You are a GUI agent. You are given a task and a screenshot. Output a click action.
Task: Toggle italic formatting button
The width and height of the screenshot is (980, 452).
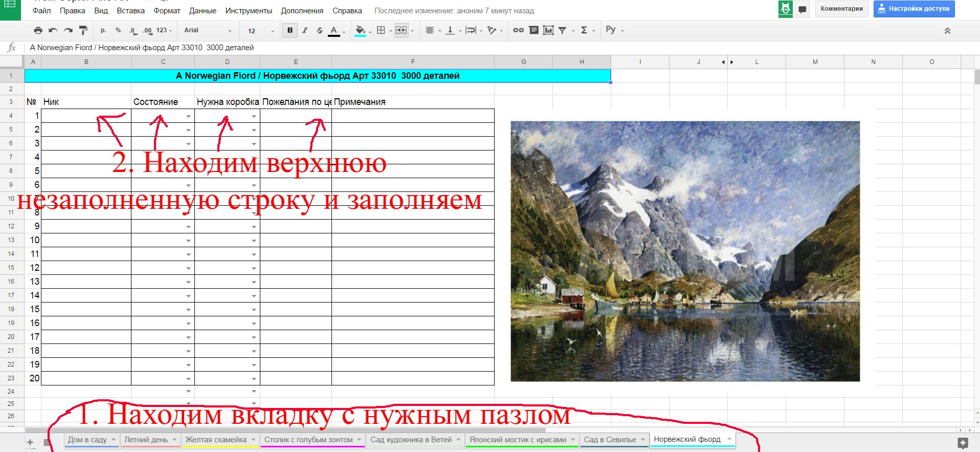[305, 31]
